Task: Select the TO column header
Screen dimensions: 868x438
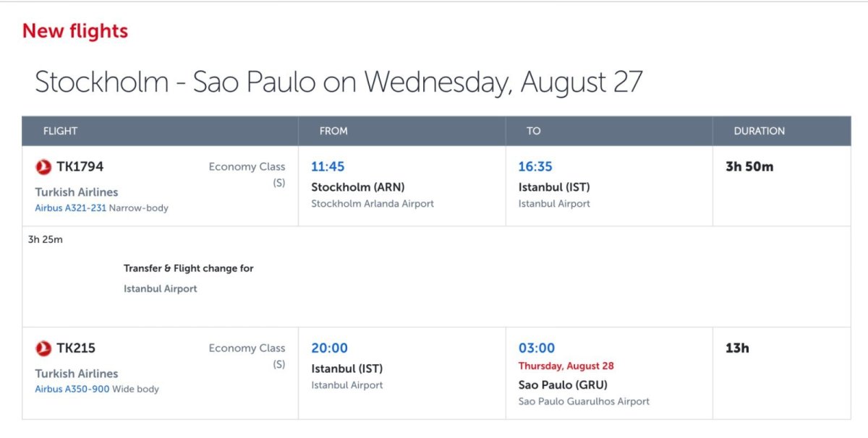Action: pos(533,131)
